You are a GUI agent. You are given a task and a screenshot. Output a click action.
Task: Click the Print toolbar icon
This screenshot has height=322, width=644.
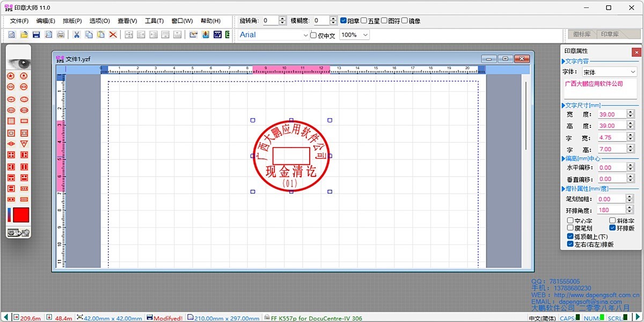61,35
